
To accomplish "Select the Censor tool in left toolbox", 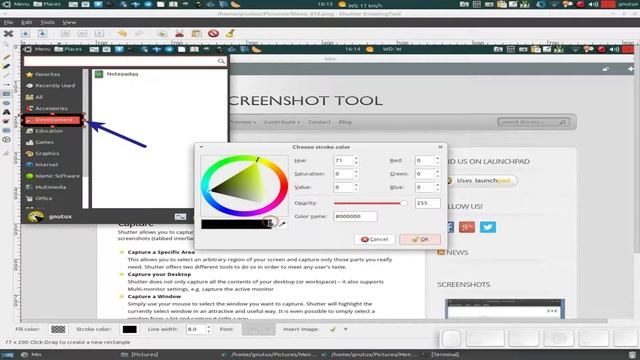I will (x=7, y=121).
